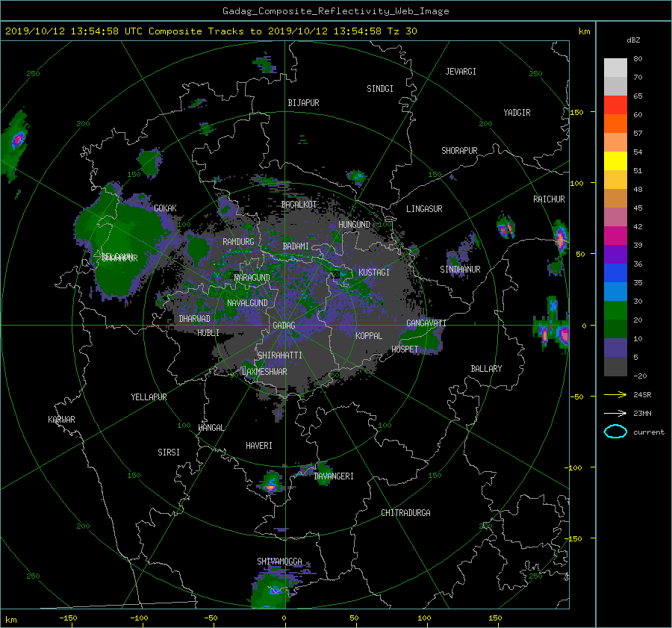Click the LINGASUR city label
672x628 pixels.
point(424,209)
